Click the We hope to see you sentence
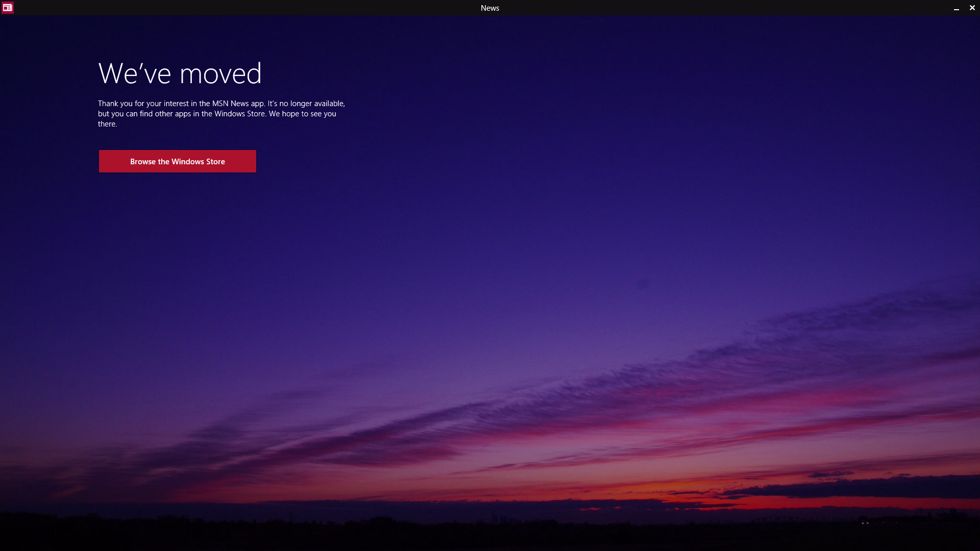The width and height of the screenshot is (980, 551). click(x=302, y=114)
